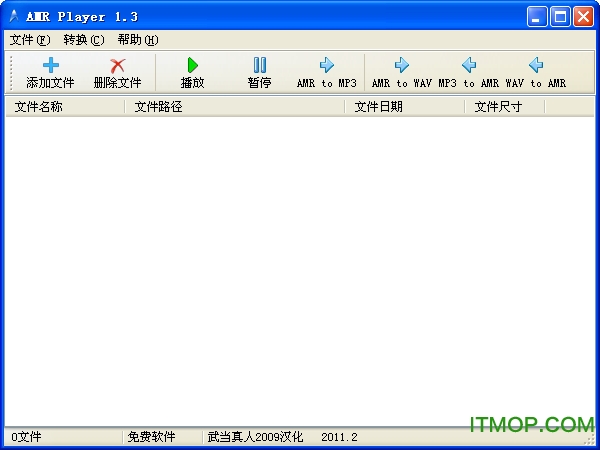Maximize the AMR Player window
Image resolution: width=600 pixels, height=450 pixels.
click(x=560, y=16)
